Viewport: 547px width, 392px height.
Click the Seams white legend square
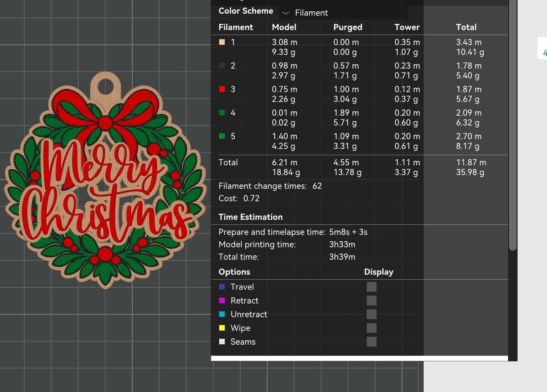[222, 341]
